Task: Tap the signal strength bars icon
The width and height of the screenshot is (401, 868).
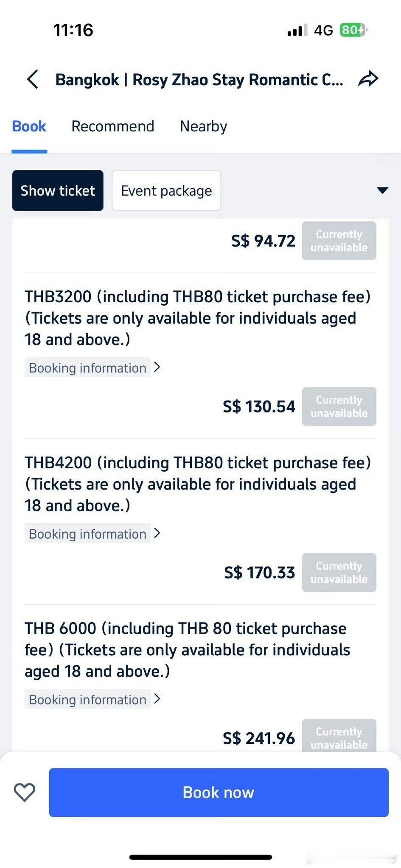Action: (x=297, y=31)
